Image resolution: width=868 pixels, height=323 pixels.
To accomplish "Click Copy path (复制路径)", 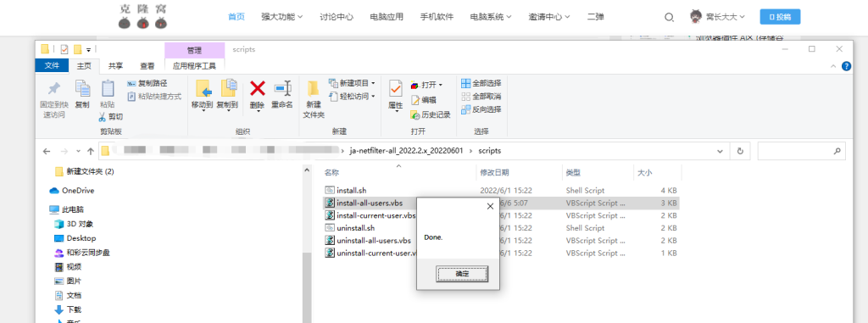I will 147,83.
